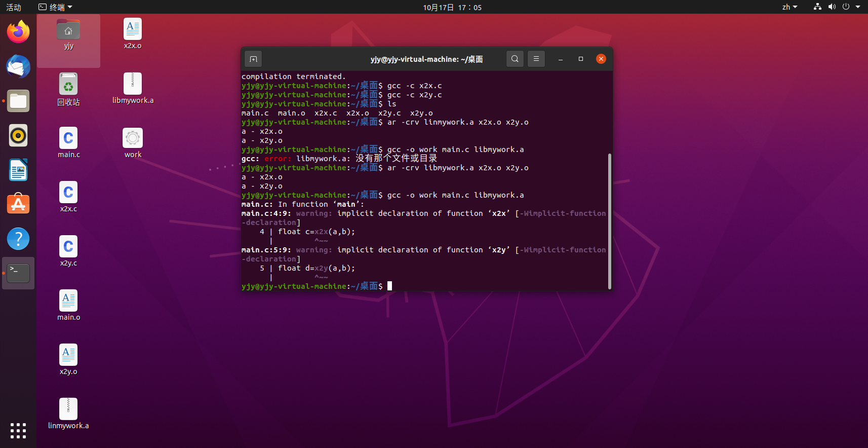Click the 'ar -crv libmywork.a' command line
The height and width of the screenshot is (448, 868).
pos(385,168)
